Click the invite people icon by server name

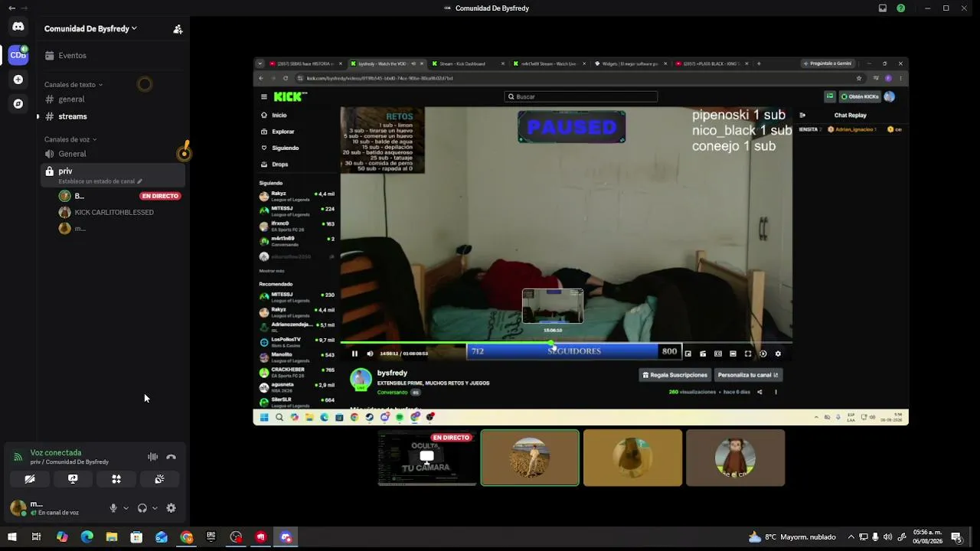[178, 29]
